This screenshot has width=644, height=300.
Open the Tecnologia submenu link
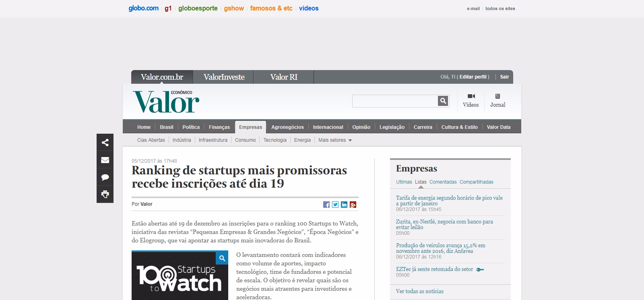(x=275, y=140)
